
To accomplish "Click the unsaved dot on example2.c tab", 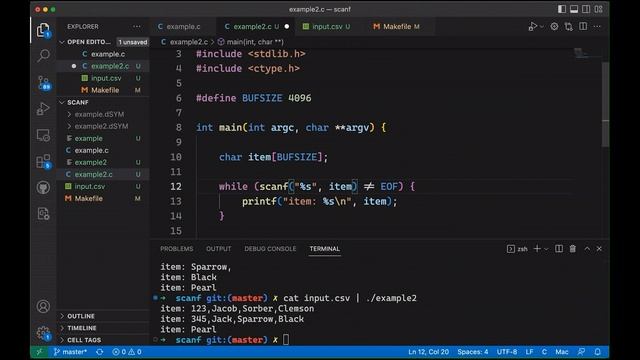I will click(x=287, y=27).
